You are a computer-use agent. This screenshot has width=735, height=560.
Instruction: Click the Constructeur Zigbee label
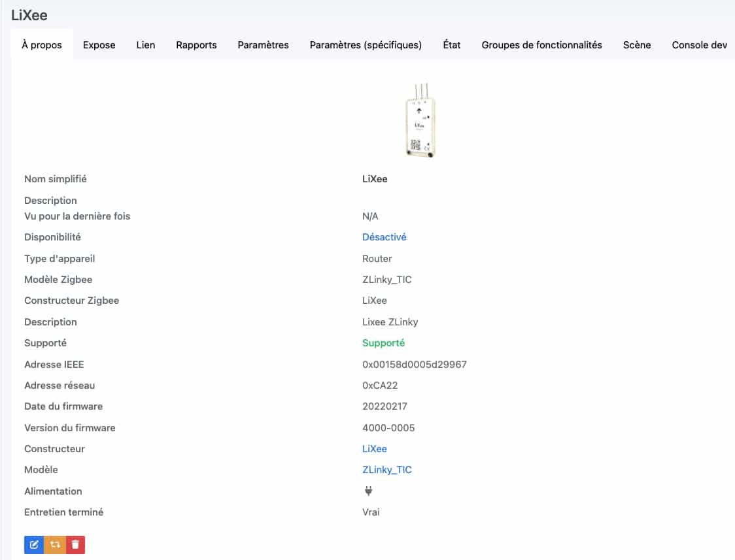pyautogui.click(x=72, y=301)
